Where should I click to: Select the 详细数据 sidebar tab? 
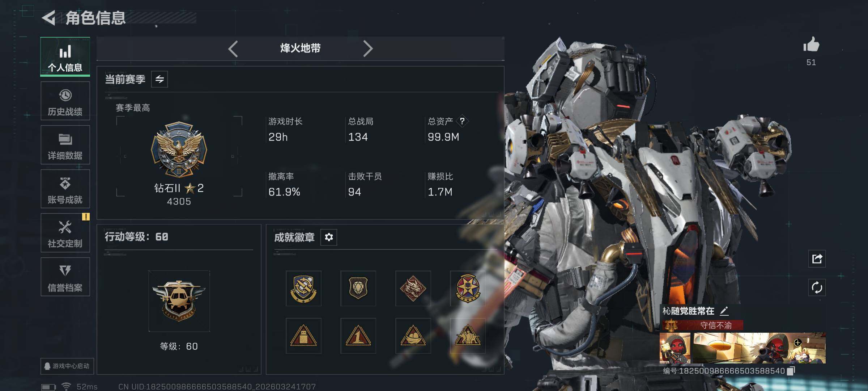point(65,145)
